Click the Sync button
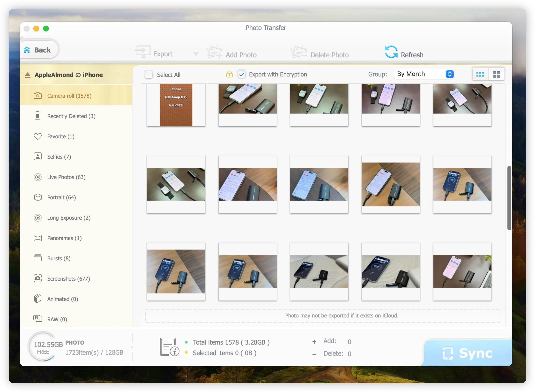Image resolution: width=535 pixels, height=392 pixels. (x=467, y=353)
